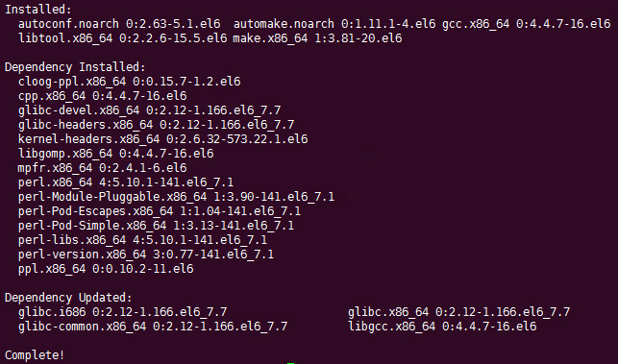
Task: Click 'Dependency Updated:' heading
Action: pyautogui.click(x=68, y=298)
